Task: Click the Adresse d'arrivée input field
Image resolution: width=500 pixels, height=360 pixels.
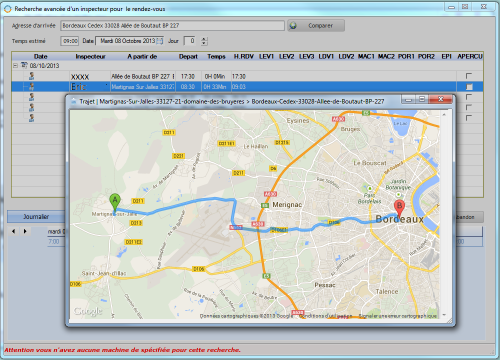Action: [x=172, y=26]
